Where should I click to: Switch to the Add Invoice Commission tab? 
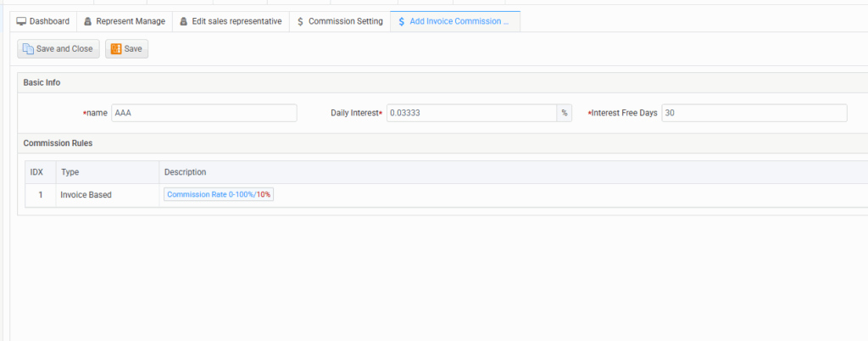[x=455, y=21]
